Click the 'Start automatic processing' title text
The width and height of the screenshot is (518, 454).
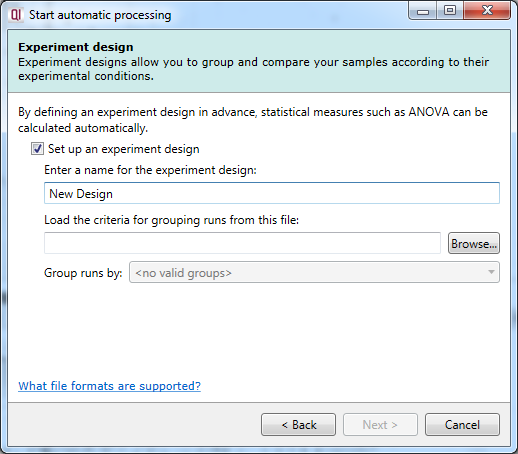(x=100, y=15)
